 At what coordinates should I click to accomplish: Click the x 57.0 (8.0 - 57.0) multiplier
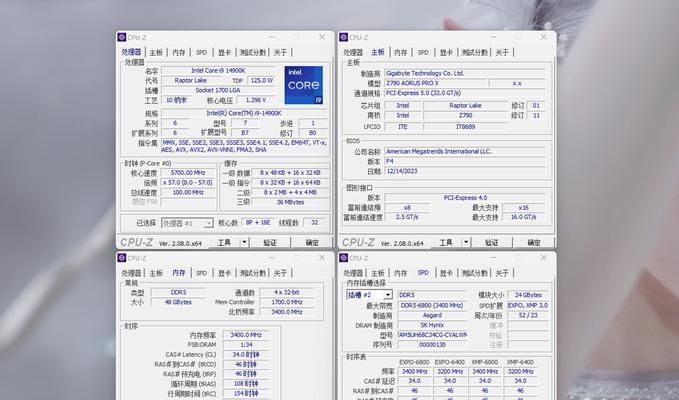pos(188,183)
